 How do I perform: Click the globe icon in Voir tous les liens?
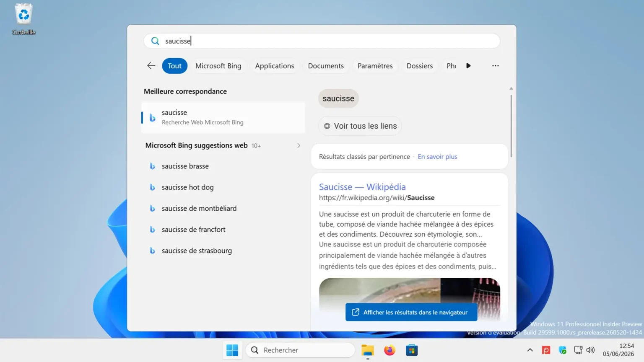(327, 126)
